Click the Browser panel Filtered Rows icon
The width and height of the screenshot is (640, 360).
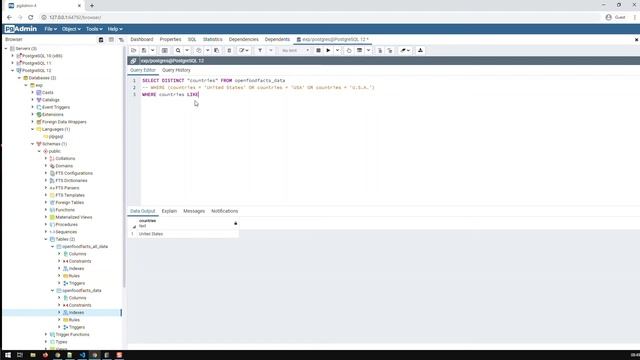pyautogui.click(x=121, y=40)
